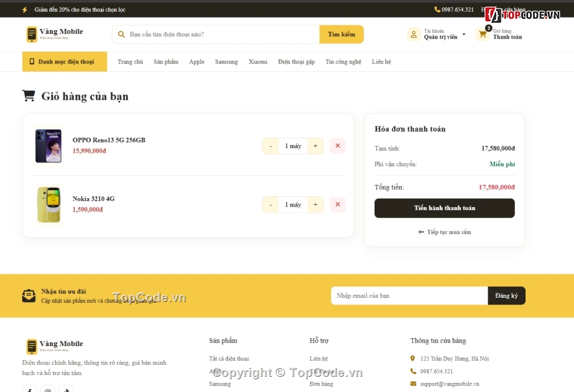Click Thanh toán cart link in header
The height and width of the screenshot is (392, 574).
pos(508,37)
